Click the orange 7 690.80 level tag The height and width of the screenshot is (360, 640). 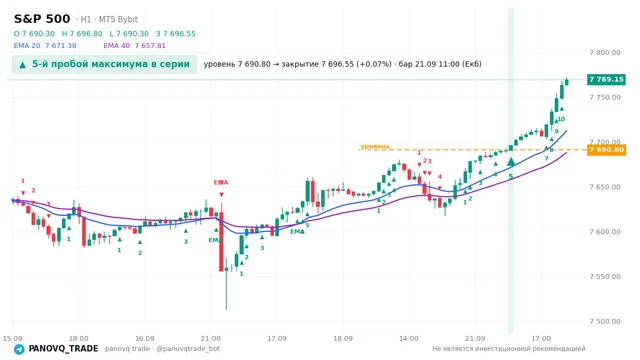pos(606,150)
